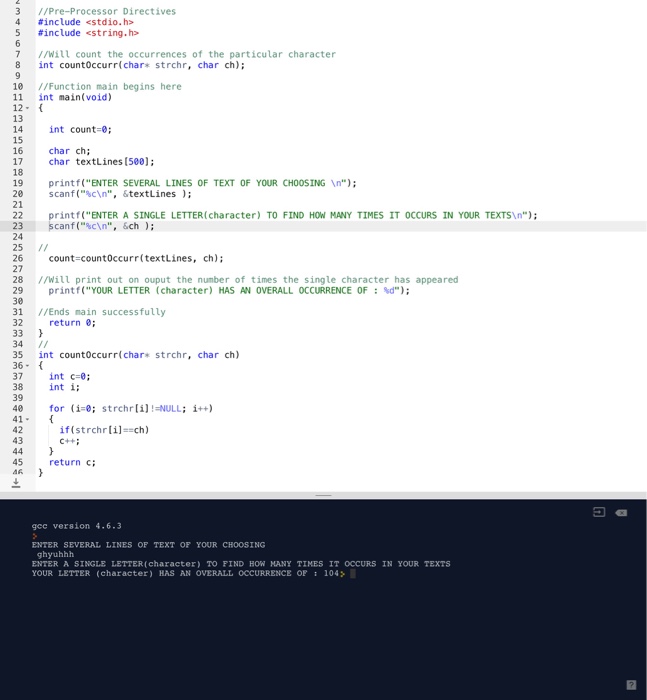Screen dimensions: 647x700
Task: Click the 'return c;' statement
Action: 72,462
